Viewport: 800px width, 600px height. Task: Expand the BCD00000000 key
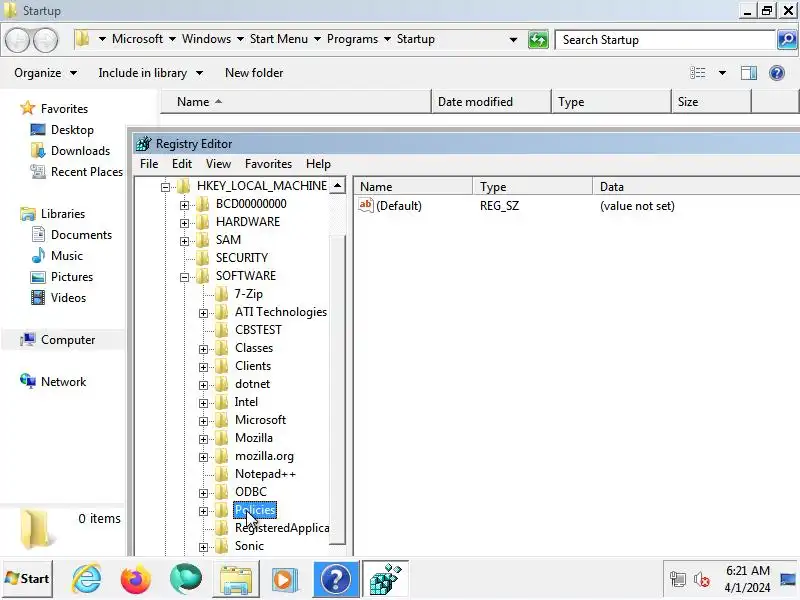click(184, 205)
